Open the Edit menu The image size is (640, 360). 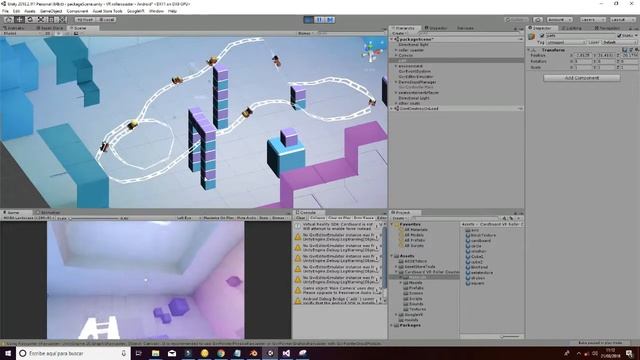click(16, 11)
